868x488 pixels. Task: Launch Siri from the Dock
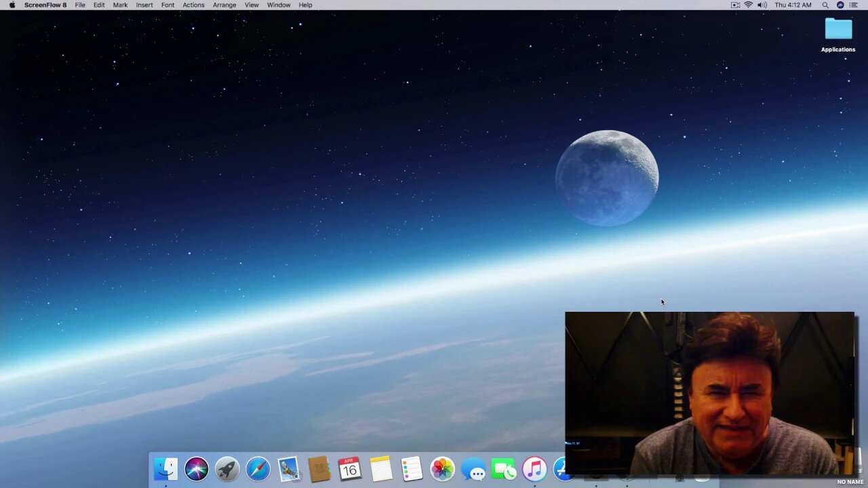[197, 469]
